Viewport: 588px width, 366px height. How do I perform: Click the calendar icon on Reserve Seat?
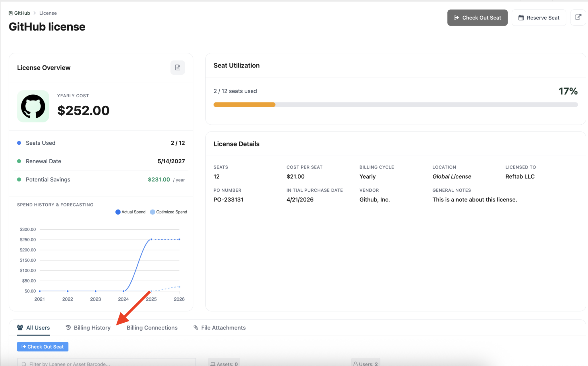521,18
